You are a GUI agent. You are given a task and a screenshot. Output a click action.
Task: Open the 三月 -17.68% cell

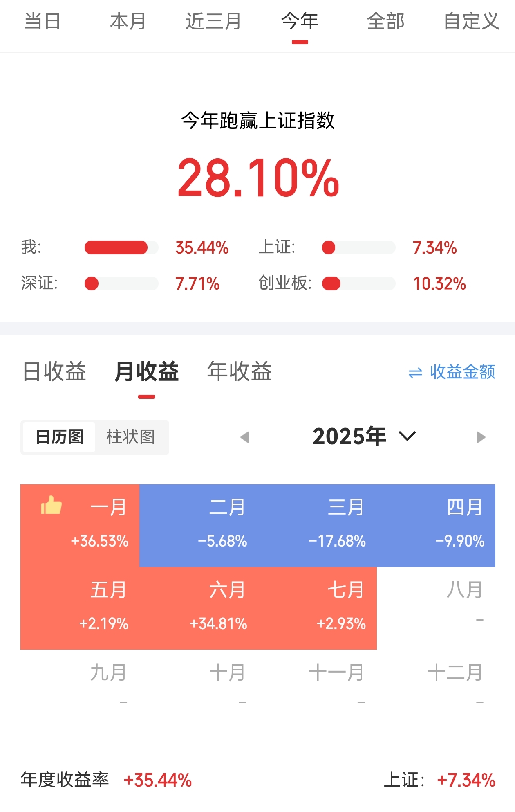[x=317, y=526]
